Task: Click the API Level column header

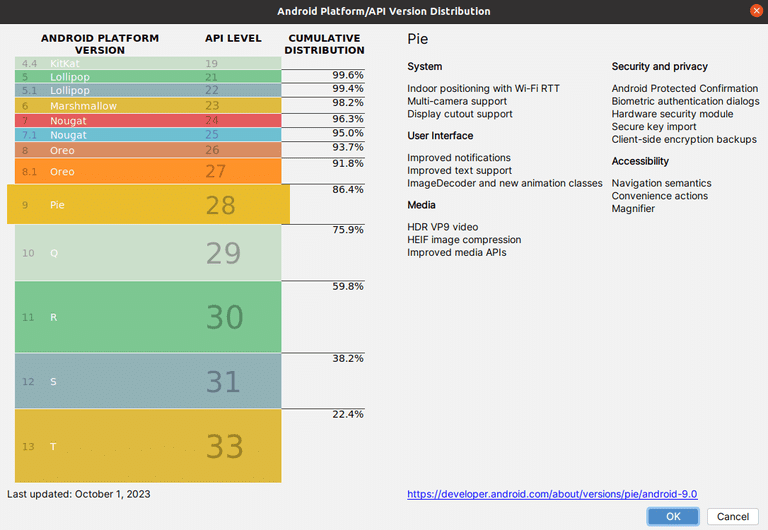Action: click(x=233, y=39)
